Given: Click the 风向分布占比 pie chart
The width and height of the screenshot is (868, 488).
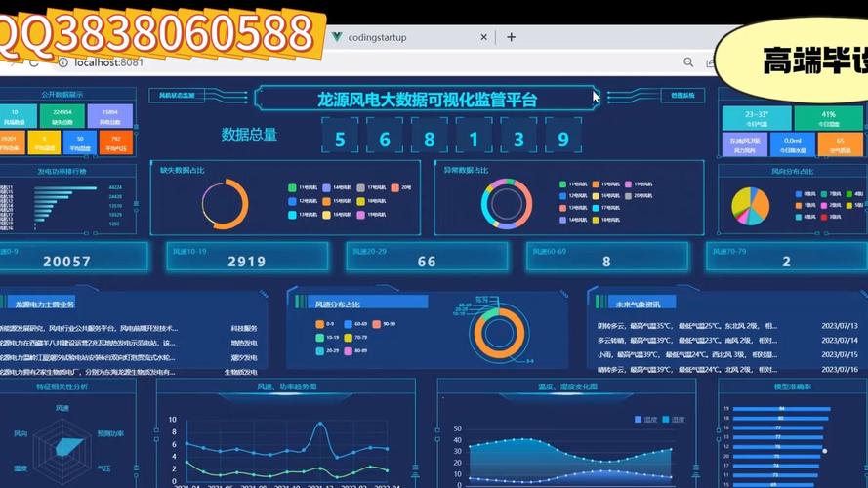Looking at the screenshot, I should (x=751, y=206).
